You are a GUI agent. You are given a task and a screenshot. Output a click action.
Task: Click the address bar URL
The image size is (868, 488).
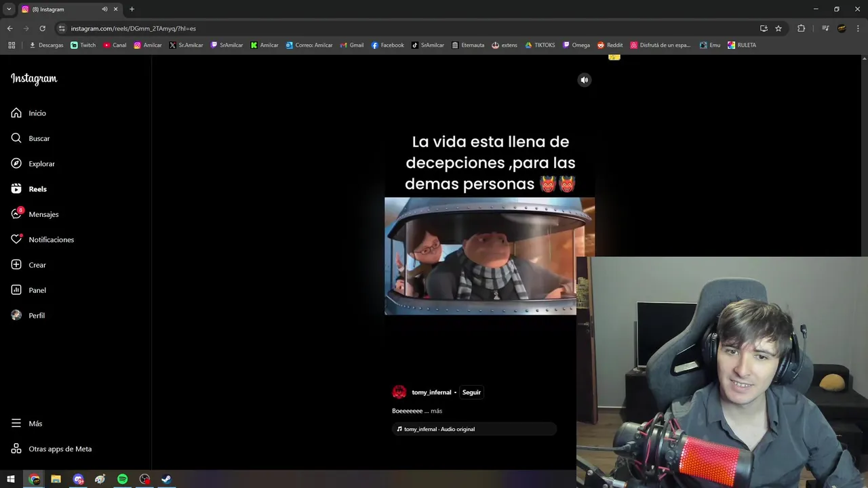tap(134, 28)
